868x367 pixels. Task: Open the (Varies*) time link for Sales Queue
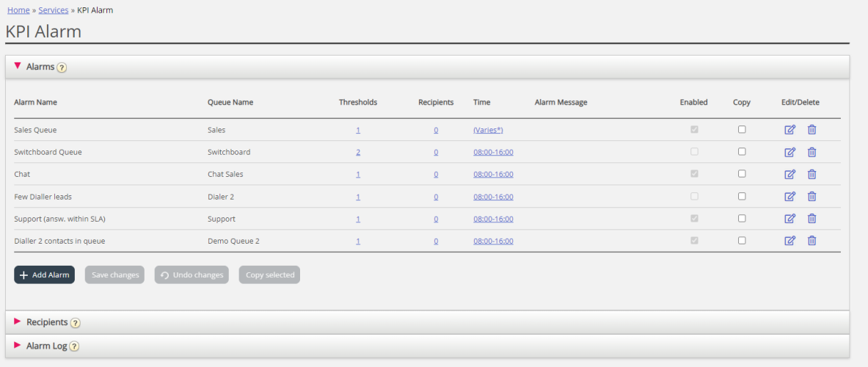pos(488,130)
